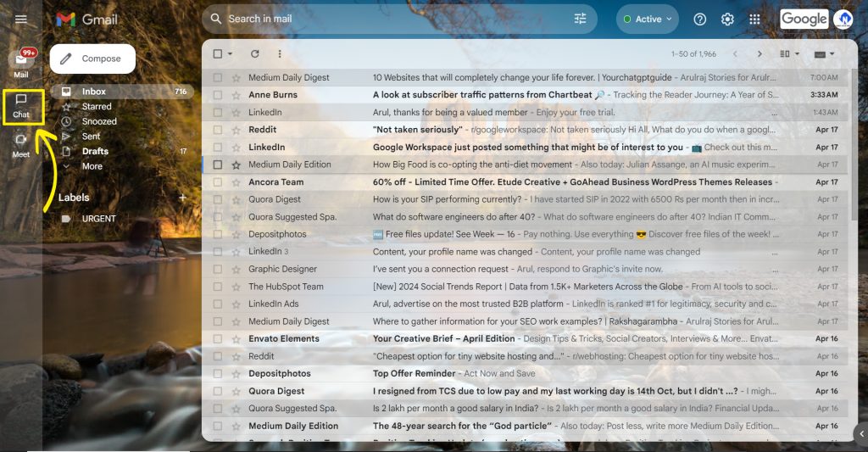Open Settings gear icon
The height and width of the screenshot is (452, 868).
click(727, 20)
